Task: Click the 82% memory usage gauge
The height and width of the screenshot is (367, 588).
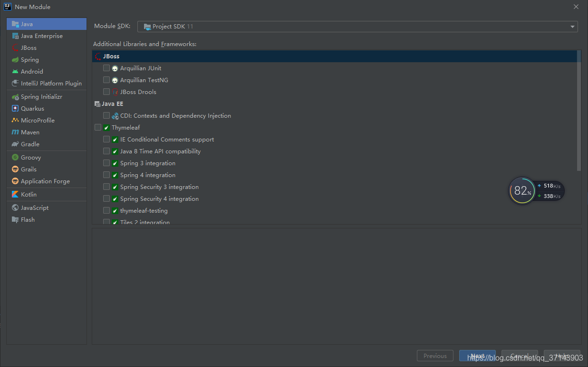Action: [522, 191]
